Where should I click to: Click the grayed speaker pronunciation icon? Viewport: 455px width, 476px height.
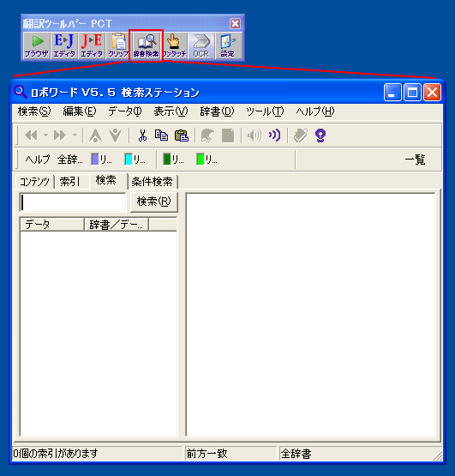pyautogui.click(x=254, y=136)
